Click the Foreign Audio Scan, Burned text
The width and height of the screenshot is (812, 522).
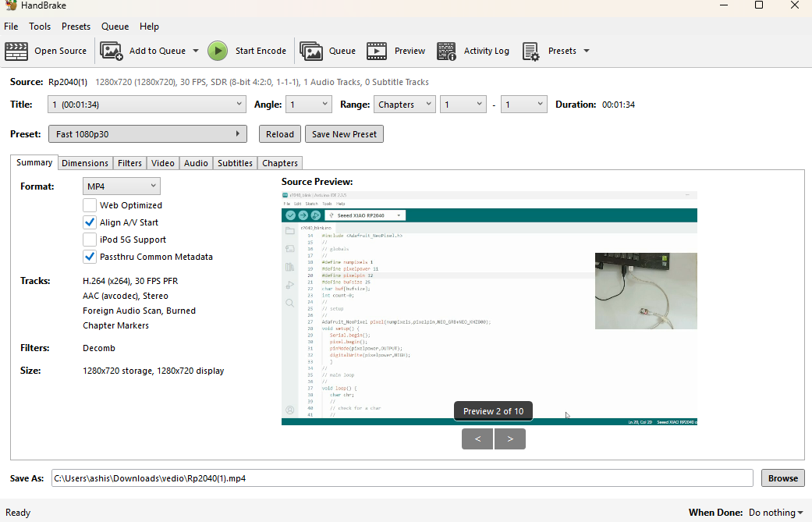140,311
